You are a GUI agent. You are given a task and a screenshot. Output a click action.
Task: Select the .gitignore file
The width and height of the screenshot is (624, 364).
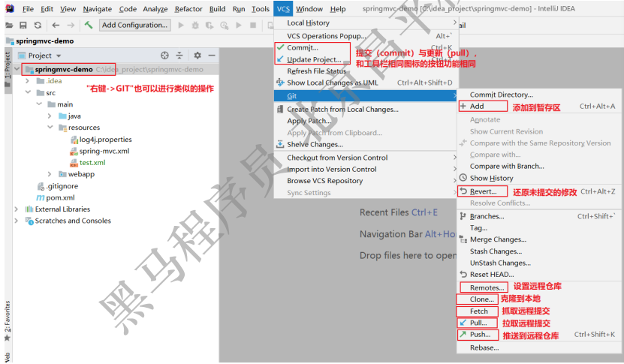point(62,186)
